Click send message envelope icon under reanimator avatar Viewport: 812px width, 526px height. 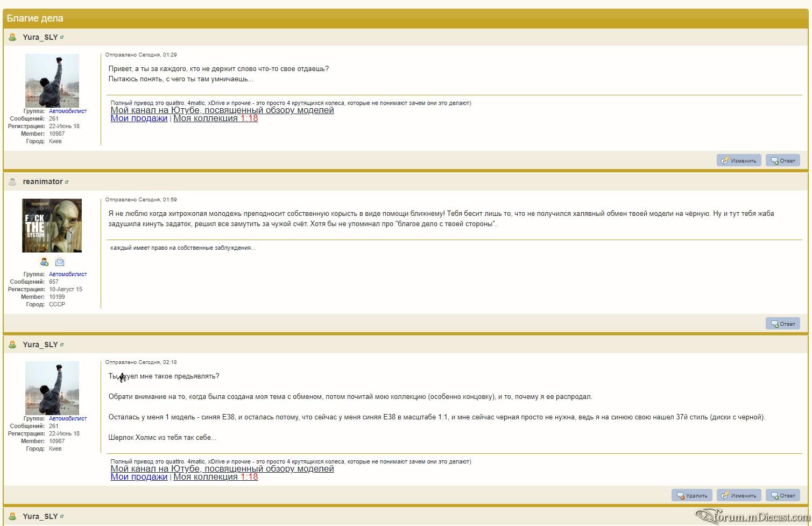point(60,262)
